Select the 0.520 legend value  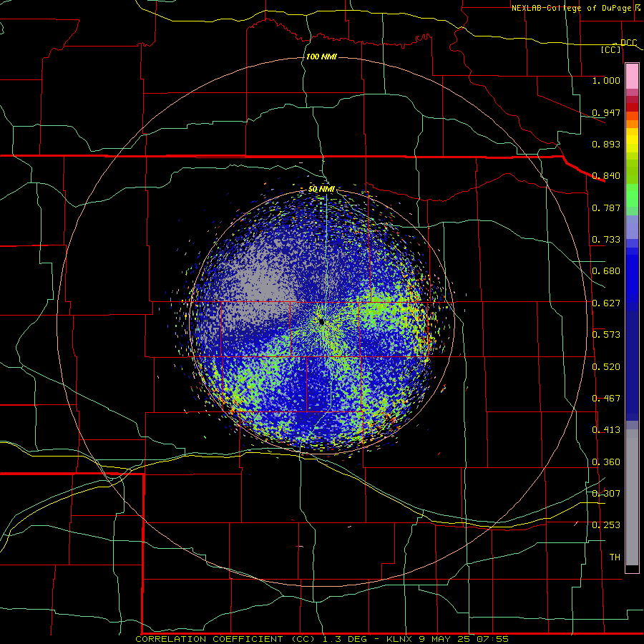pyautogui.click(x=606, y=367)
